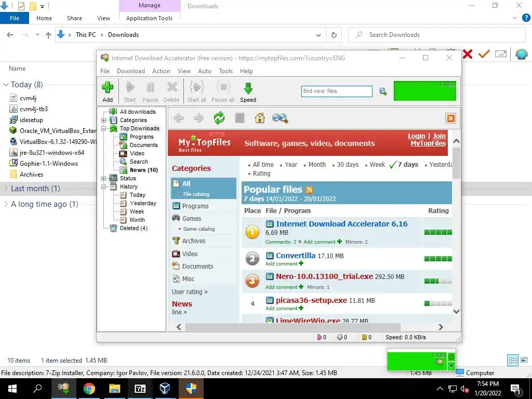Screen dimensions: 532x399
Task: Expand the Status tree node
Action: [103, 179]
